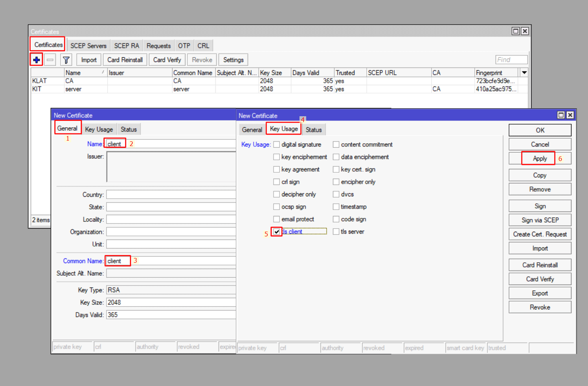The image size is (588, 386).
Task: Toggle key cert. sign checkbox
Action: [336, 169]
